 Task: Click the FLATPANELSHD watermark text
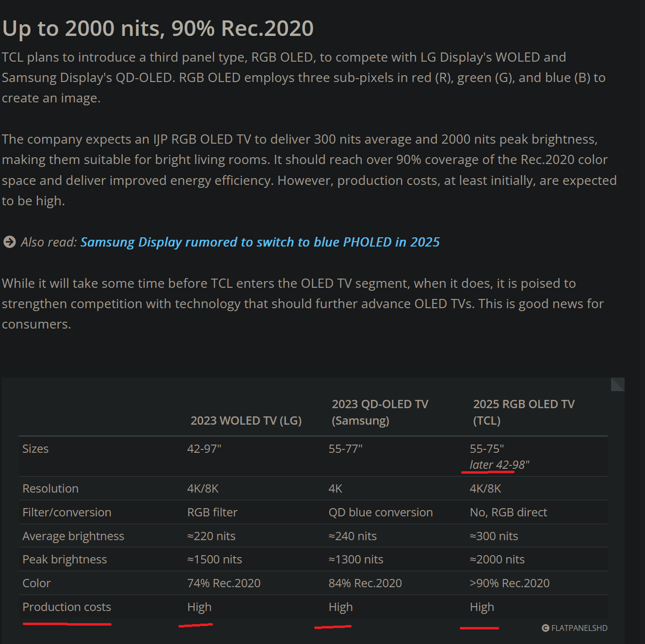pyautogui.click(x=579, y=628)
